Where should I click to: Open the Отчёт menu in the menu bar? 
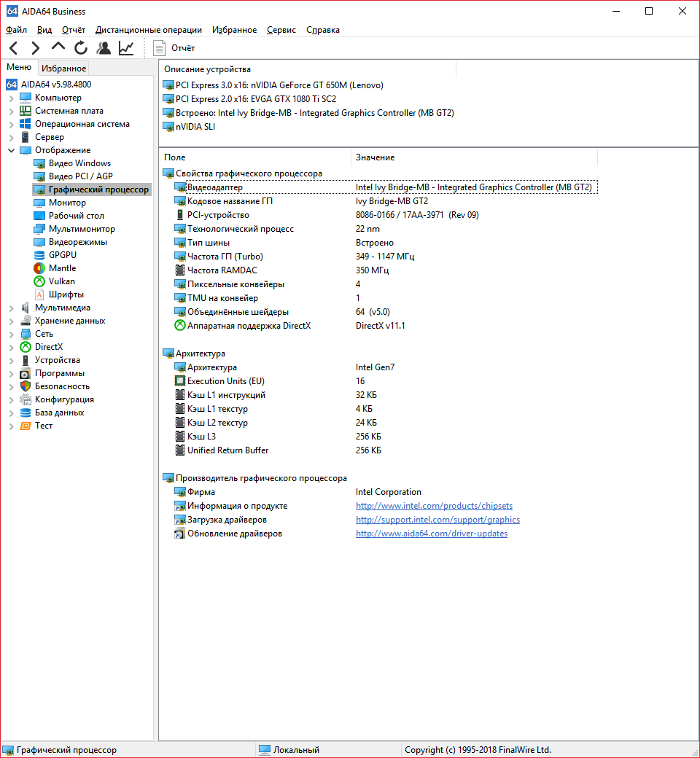(74, 30)
